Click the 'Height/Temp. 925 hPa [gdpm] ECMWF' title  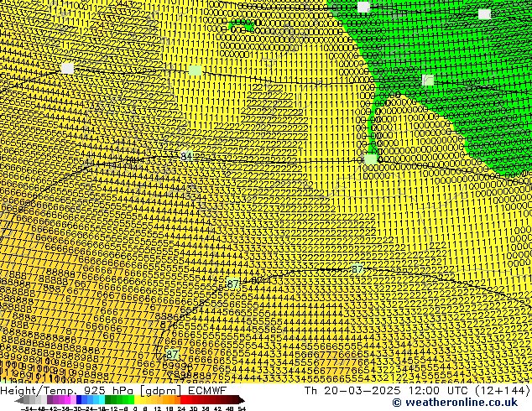113,390
